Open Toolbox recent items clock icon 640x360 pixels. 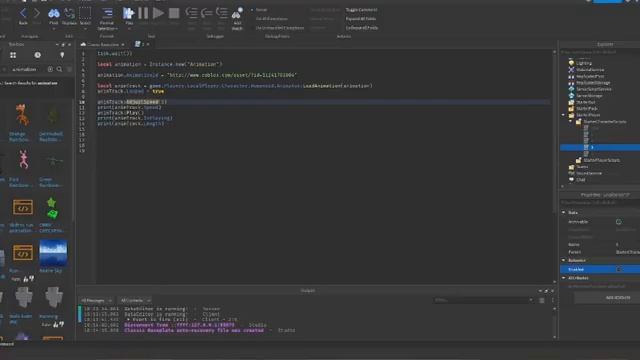click(38, 55)
